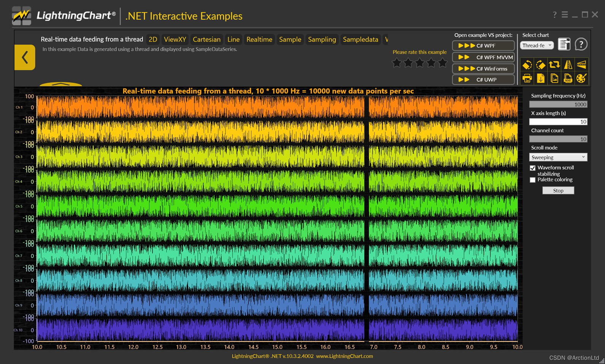The height and width of the screenshot is (364, 605).
Task: Click the Please rate this example text
Action: point(419,52)
